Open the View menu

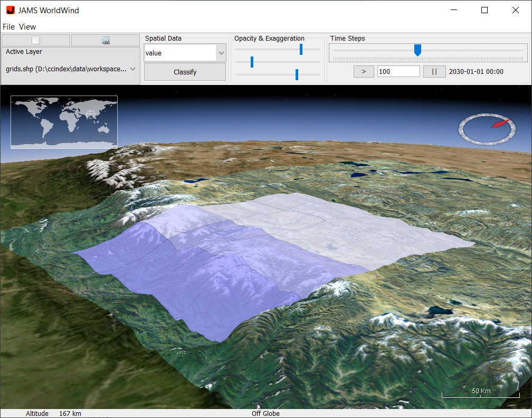point(27,27)
